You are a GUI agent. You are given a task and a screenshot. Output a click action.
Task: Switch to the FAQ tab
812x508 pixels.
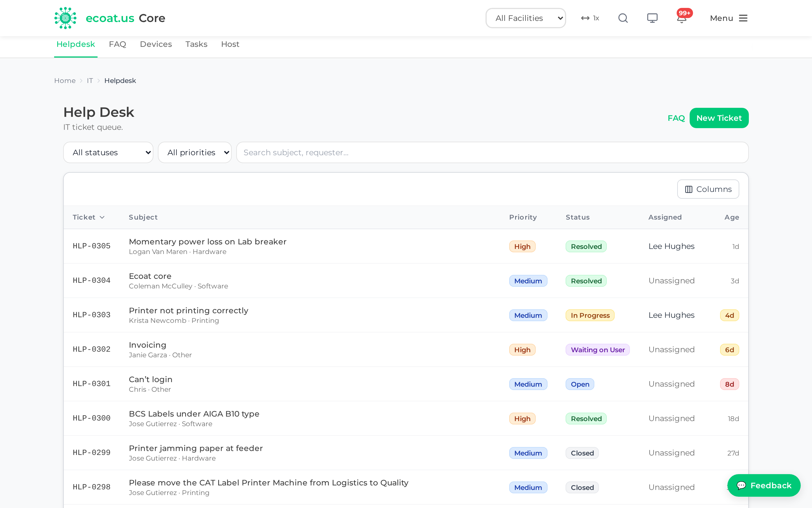tap(118, 44)
